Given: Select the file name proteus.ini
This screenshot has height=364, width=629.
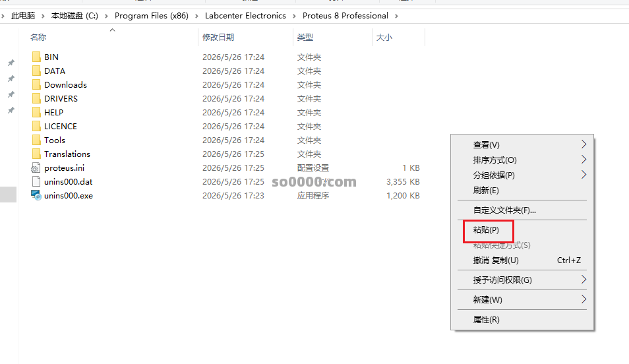Looking at the screenshot, I should [x=64, y=167].
